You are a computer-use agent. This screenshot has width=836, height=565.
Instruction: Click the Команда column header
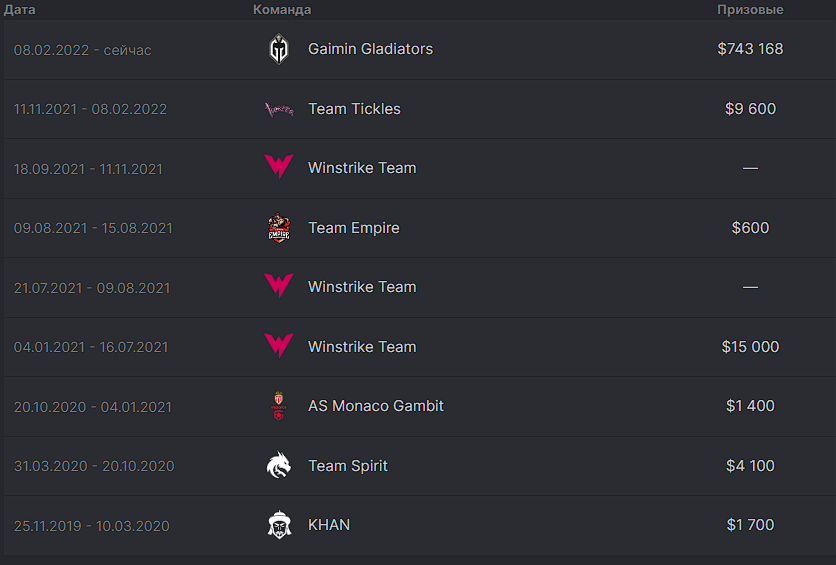(x=282, y=10)
